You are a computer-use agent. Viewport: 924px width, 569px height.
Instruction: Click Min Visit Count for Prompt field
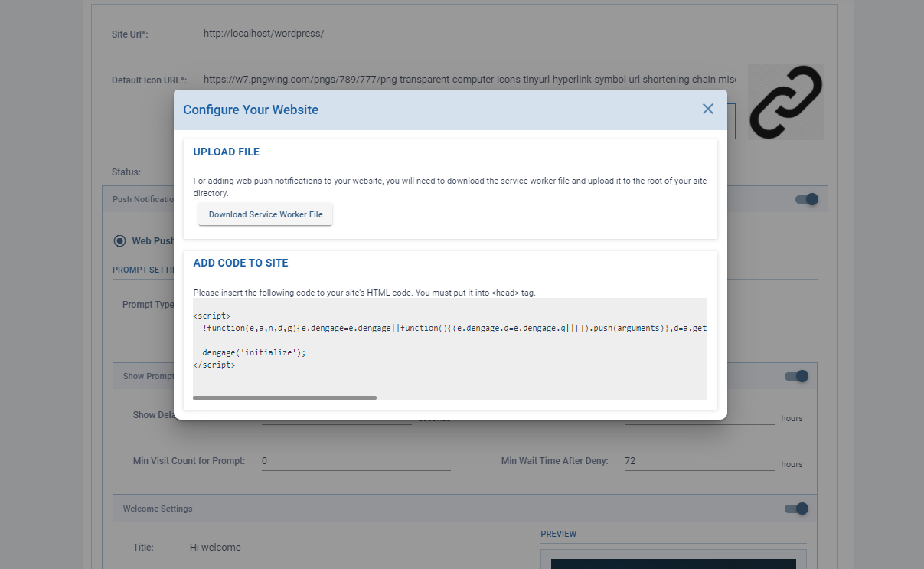[x=356, y=461]
